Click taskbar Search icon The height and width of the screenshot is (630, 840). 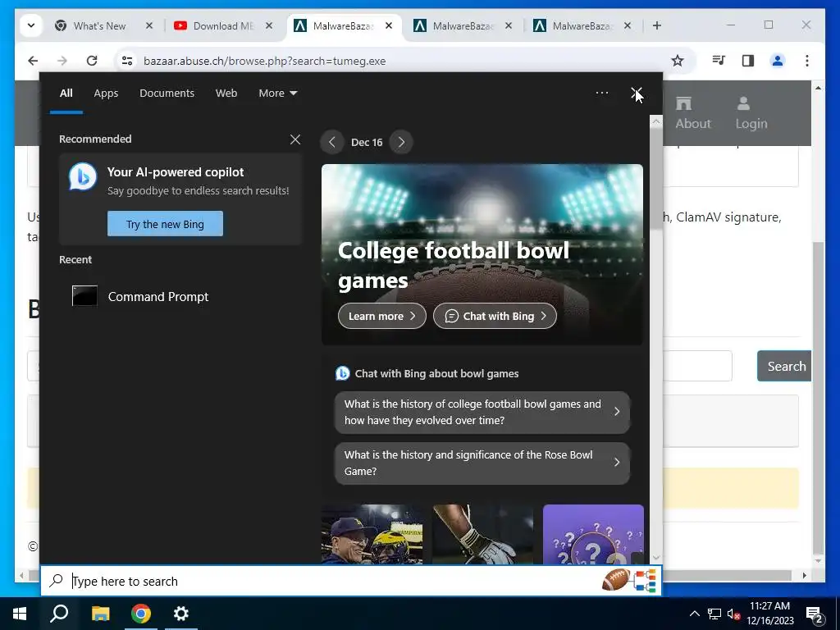(59, 614)
